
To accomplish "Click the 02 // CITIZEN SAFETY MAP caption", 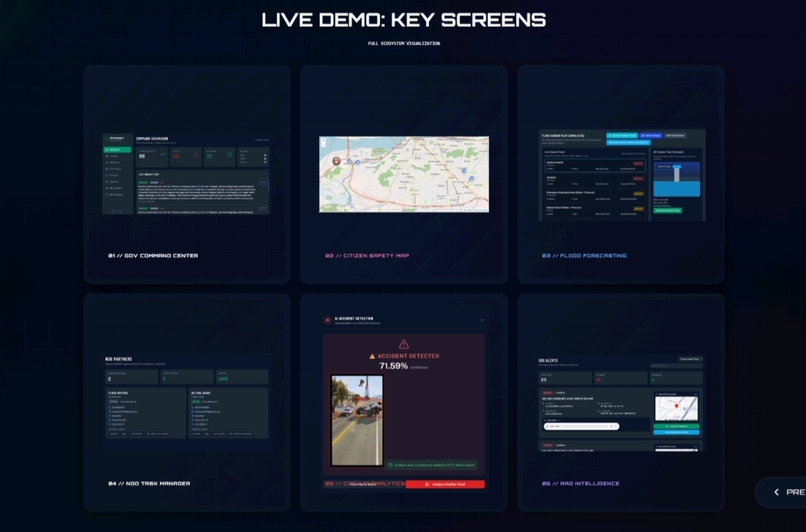I will [367, 255].
